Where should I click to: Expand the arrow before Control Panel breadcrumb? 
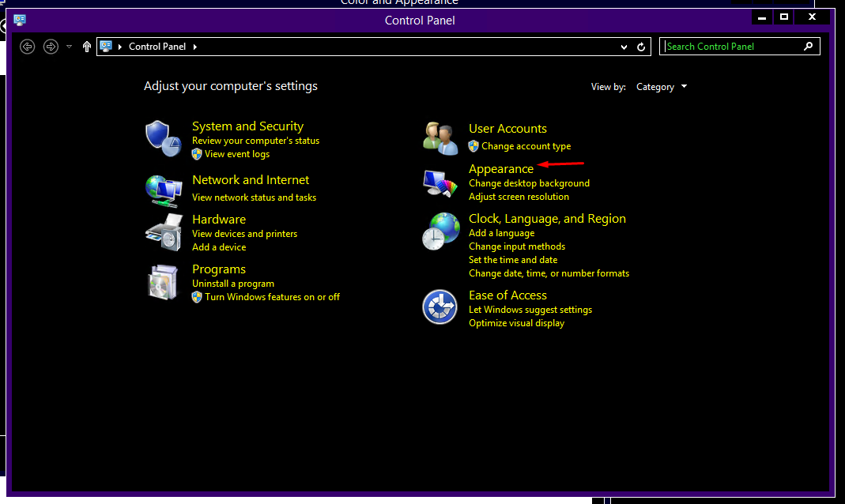(x=119, y=47)
